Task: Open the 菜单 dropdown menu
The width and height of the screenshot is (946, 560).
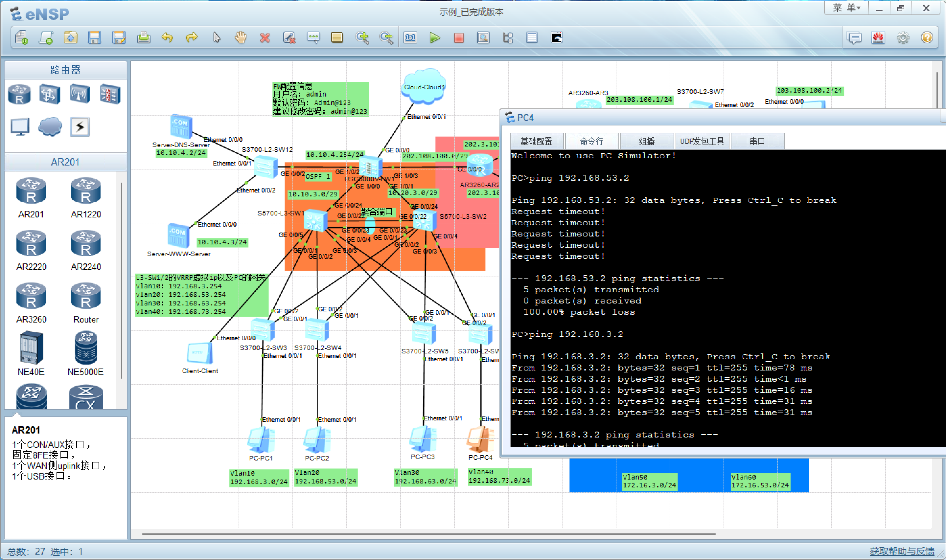Action: [x=846, y=8]
